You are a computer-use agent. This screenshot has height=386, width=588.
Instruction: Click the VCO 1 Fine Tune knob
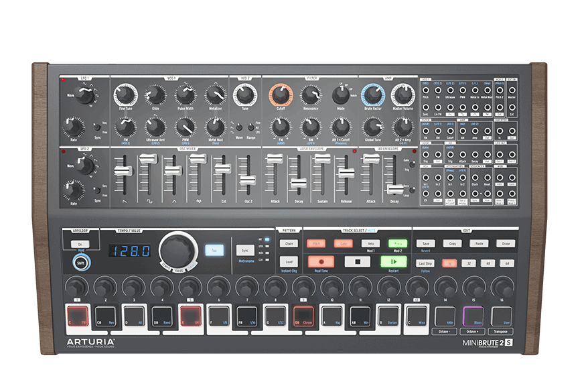point(125,95)
